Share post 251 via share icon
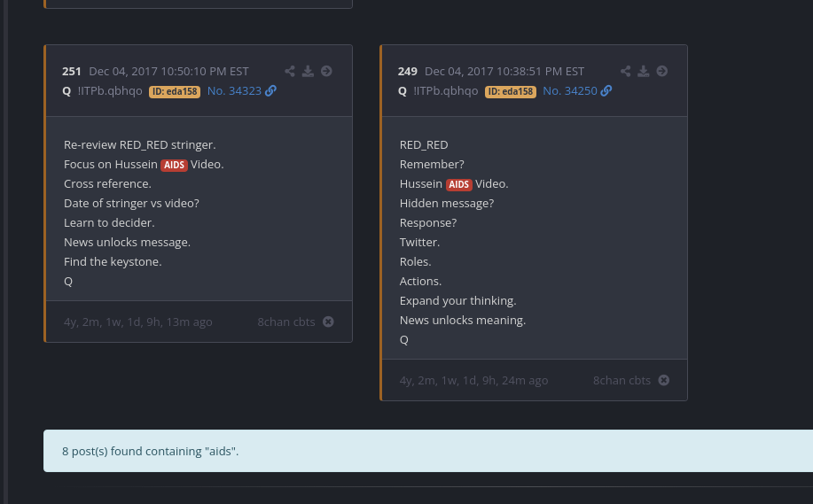813x504 pixels. pyautogui.click(x=290, y=71)
